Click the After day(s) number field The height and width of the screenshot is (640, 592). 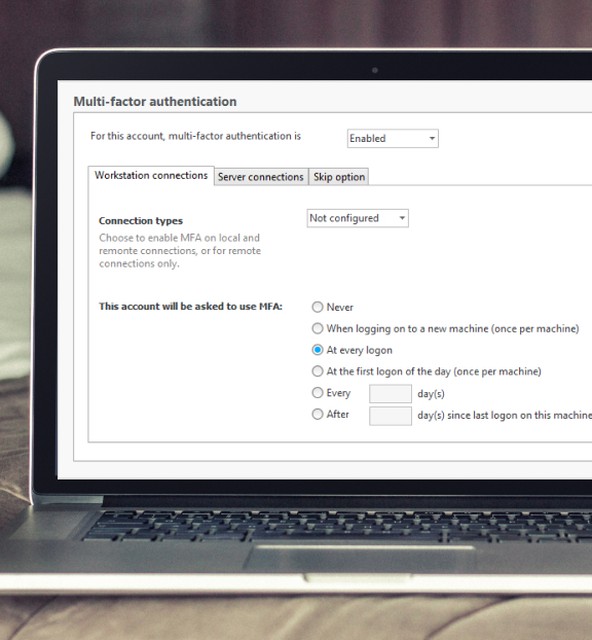[x=390, y=416]
